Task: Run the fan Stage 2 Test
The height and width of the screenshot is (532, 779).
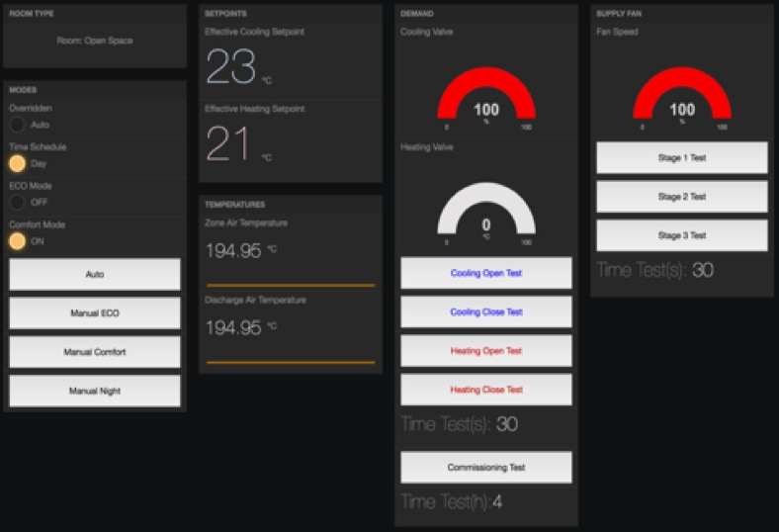Action: (x=681, y=196)
